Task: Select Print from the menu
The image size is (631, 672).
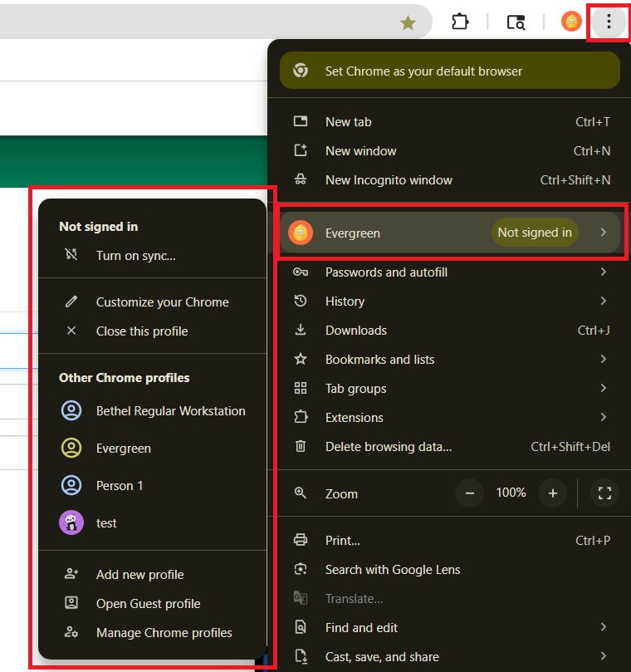Action: [x=450, y=541]
